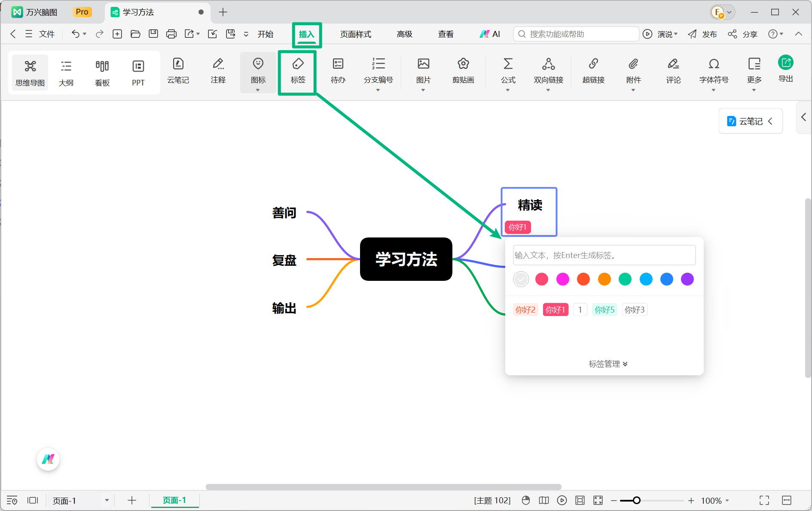
Task: Switch to 大纲 outline view
Action: click(x=66, y=73)
